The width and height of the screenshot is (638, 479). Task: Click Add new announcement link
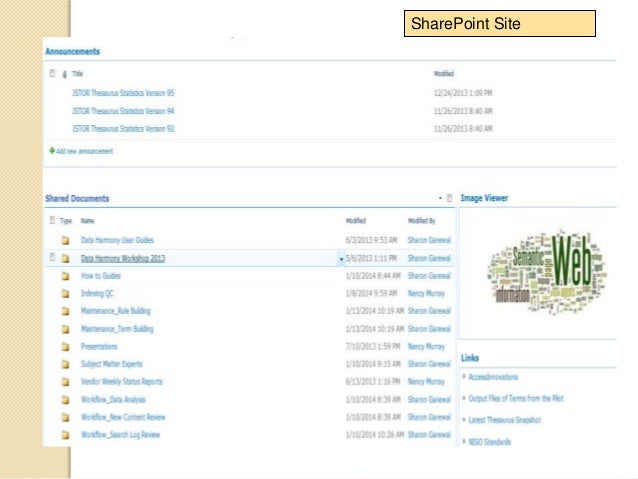pyautogui.click(x=85, y=151)
